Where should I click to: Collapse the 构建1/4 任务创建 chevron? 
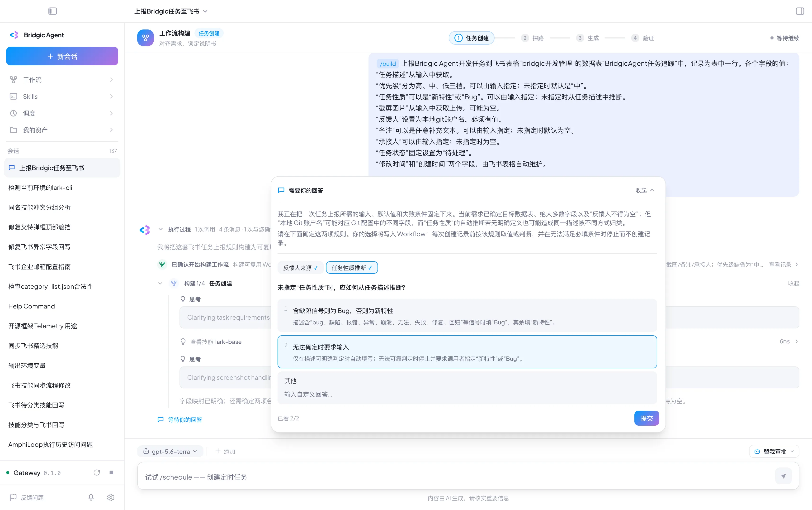[160, 283]
